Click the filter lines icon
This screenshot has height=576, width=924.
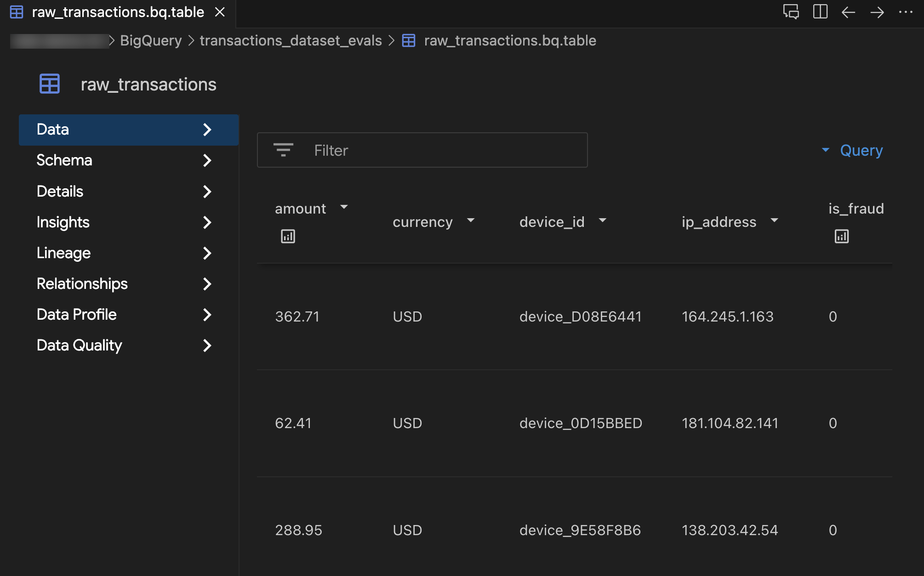coord(283,150)
